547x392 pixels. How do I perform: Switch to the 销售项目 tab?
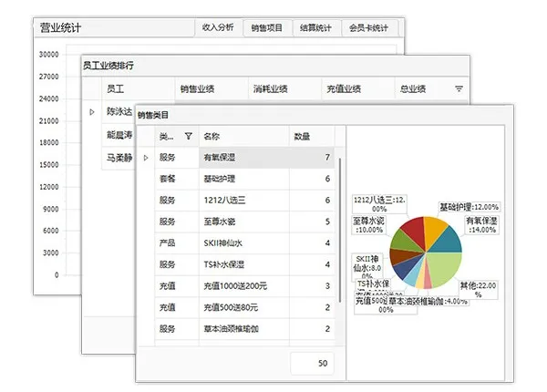[267, 28]
